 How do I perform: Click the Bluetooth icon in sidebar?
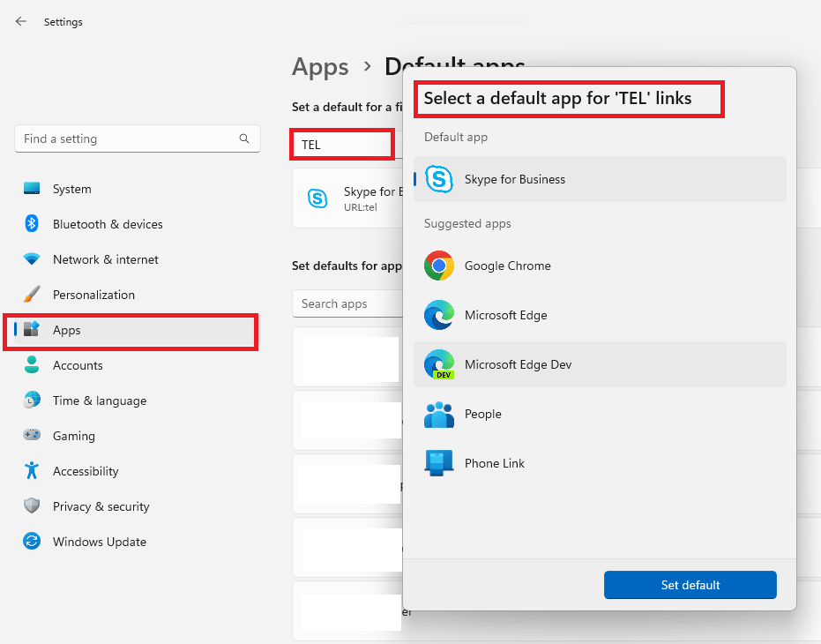[32, 224]
